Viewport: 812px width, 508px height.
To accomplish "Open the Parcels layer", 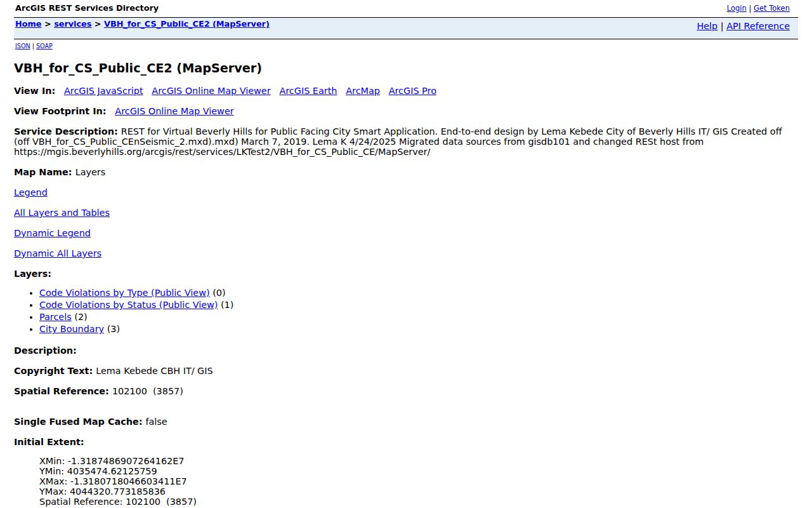I will tap(55, 317).
